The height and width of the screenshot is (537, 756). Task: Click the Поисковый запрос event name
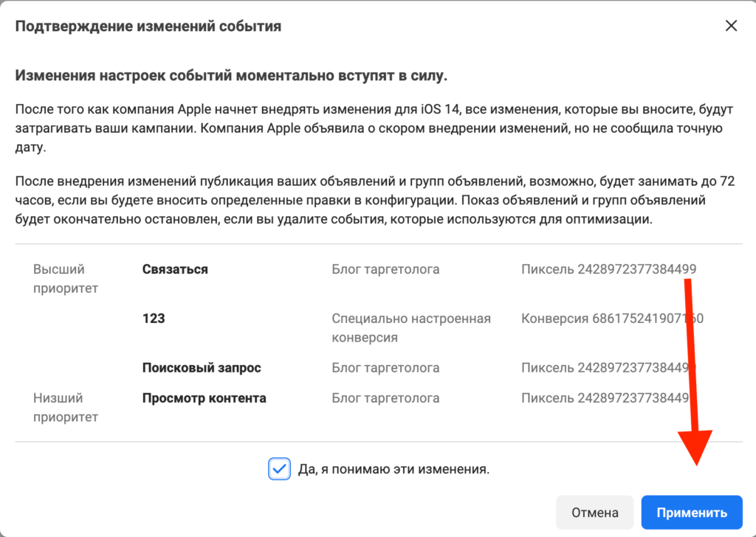point(202,367)
